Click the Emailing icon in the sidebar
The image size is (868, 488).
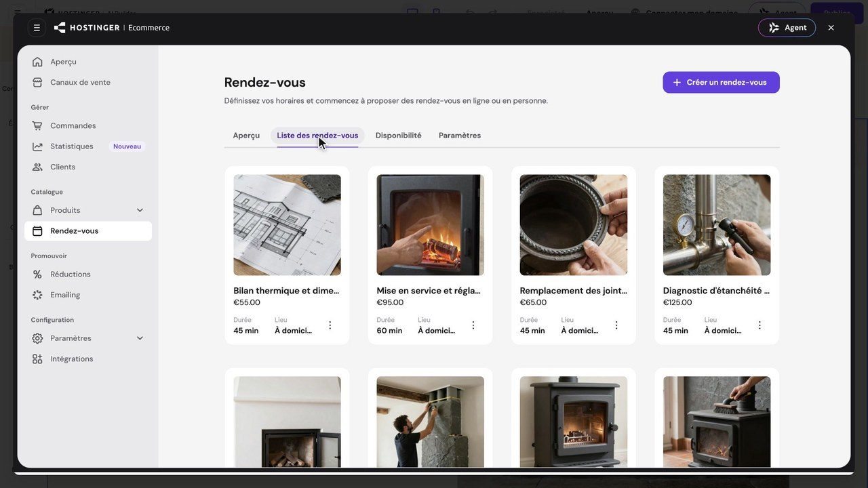click(37, 295)
